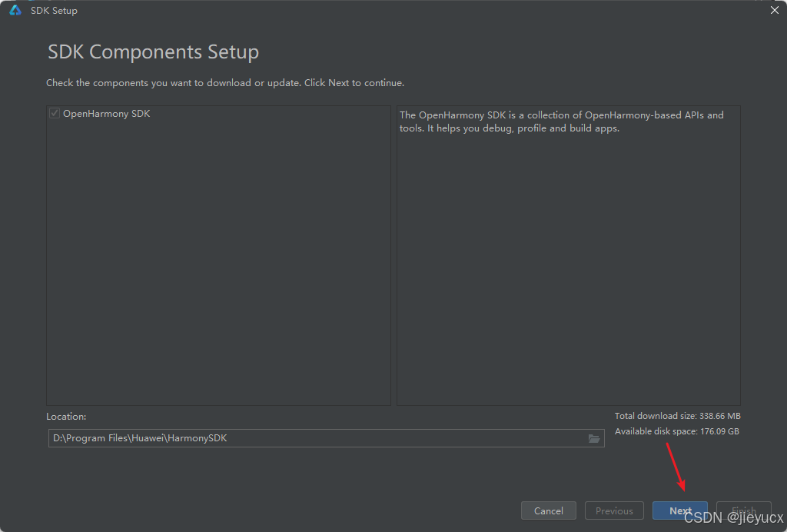This screenshot has width=787, height=532.
Task: Click the SDK Components Setup heading
Action: click(x=153, y=52)
